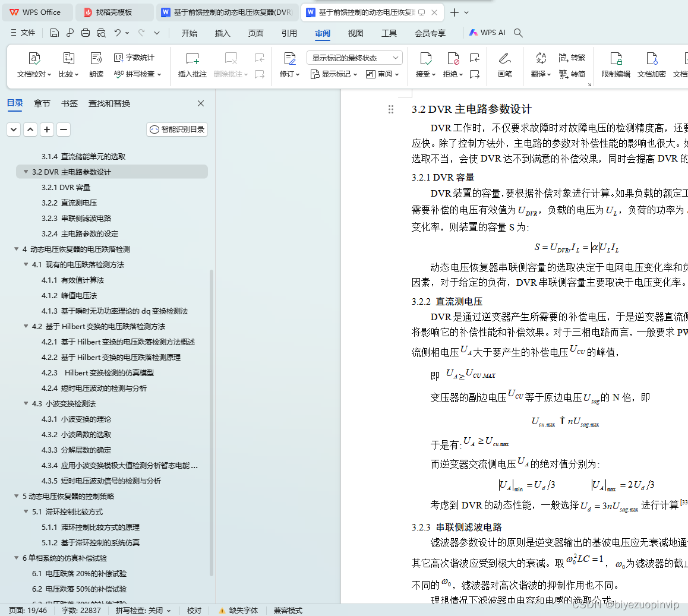This screenshot has width=688, height=616.
Task: Toggle 拼写检查: 关闭 in status bar
Action: click(x=143, y=610)
